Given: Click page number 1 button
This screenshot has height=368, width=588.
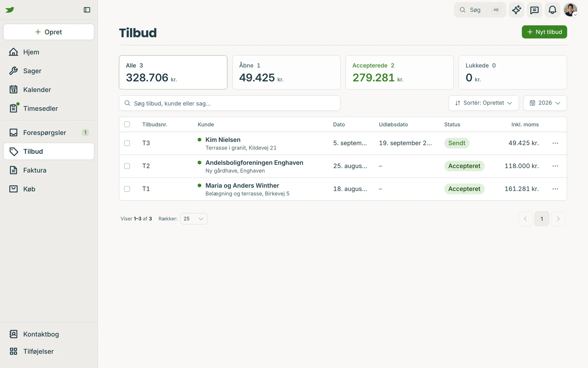Looking at the screenshot, I should coord(542,219).
